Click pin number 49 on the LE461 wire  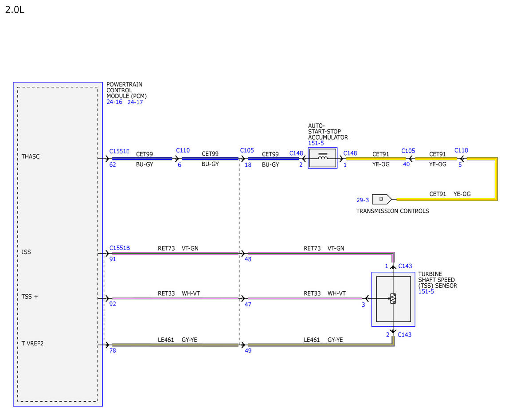coord(248,351)
